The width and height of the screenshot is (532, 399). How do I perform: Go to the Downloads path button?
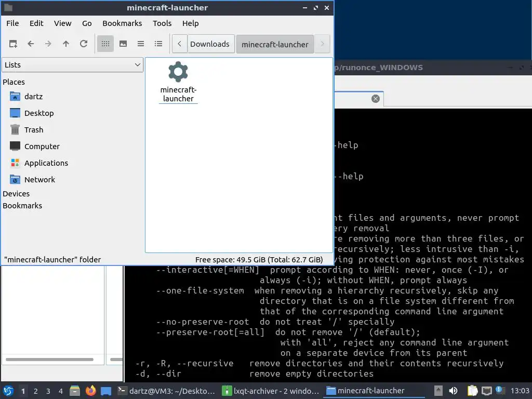[210, 44]
